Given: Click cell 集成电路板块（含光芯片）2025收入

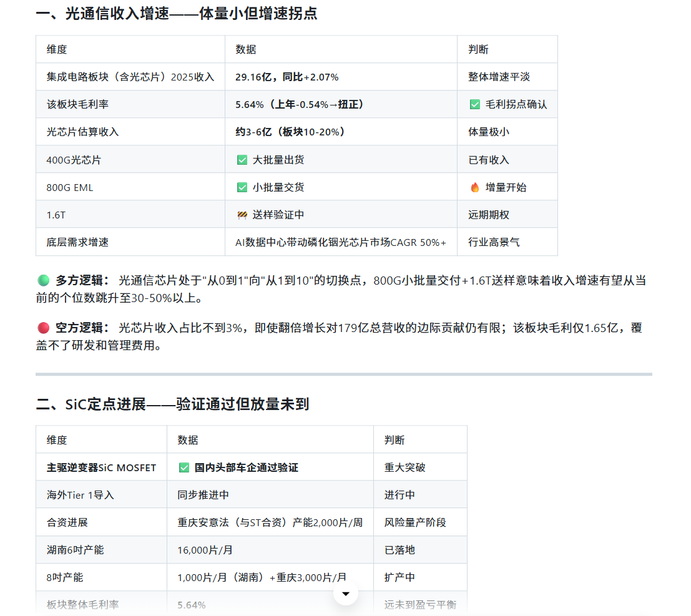Looking at the screenshot, I should coord(130,77).
